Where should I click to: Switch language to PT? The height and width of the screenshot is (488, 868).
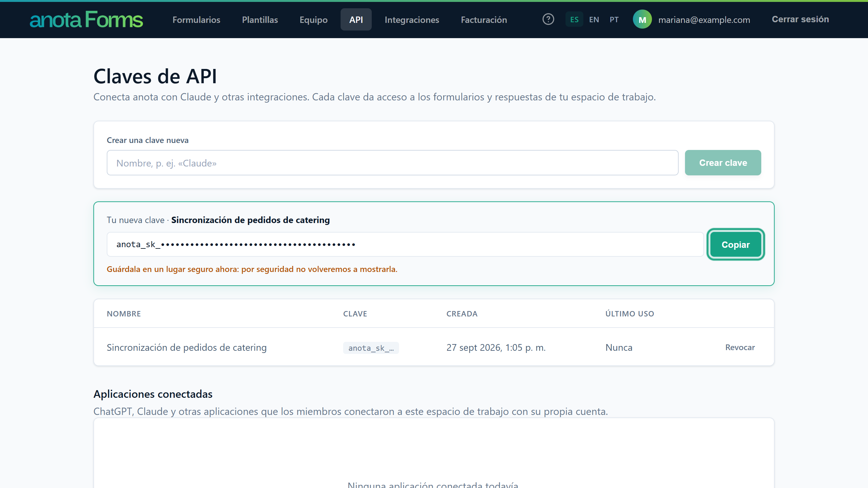coord(614,20)
